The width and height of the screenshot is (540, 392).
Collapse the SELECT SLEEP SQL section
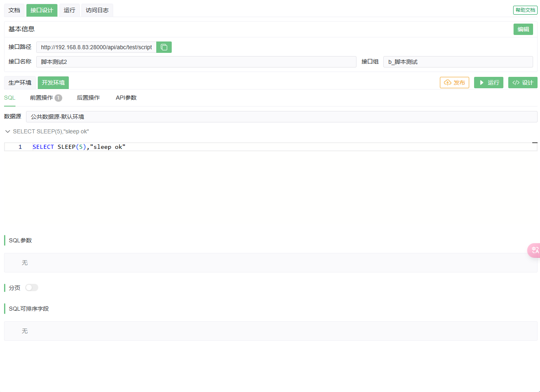coord(8,131)
